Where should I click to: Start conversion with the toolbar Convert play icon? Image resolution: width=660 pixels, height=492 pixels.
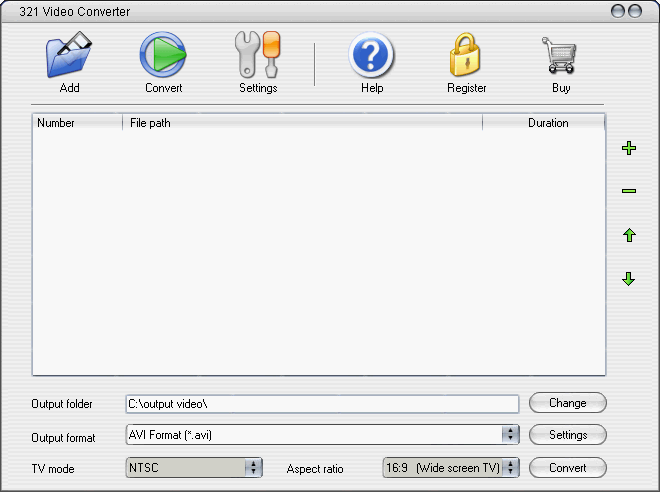pyautogui.click(x=163, y=54)
